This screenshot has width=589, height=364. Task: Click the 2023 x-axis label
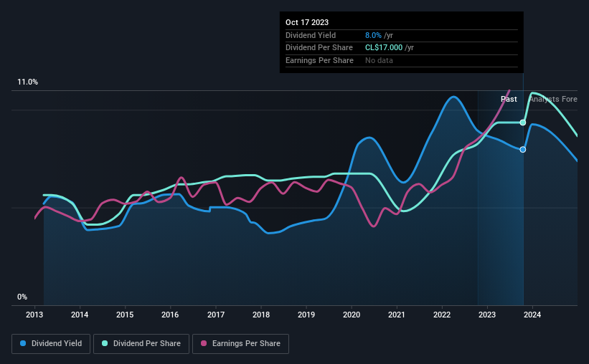point(487,315)
